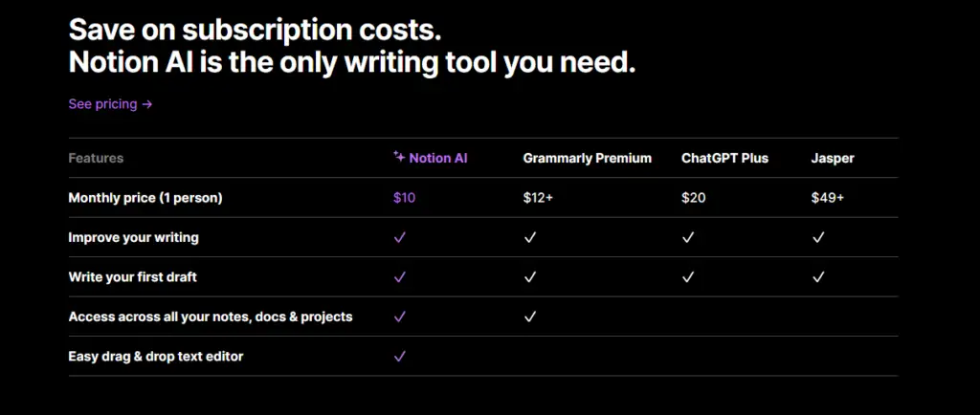Image resolution: width=980 pixels, height=415 pixels.
Task: Click ChatGPT Plus checkmark for Improve your writing
Action: pos(688,237)
